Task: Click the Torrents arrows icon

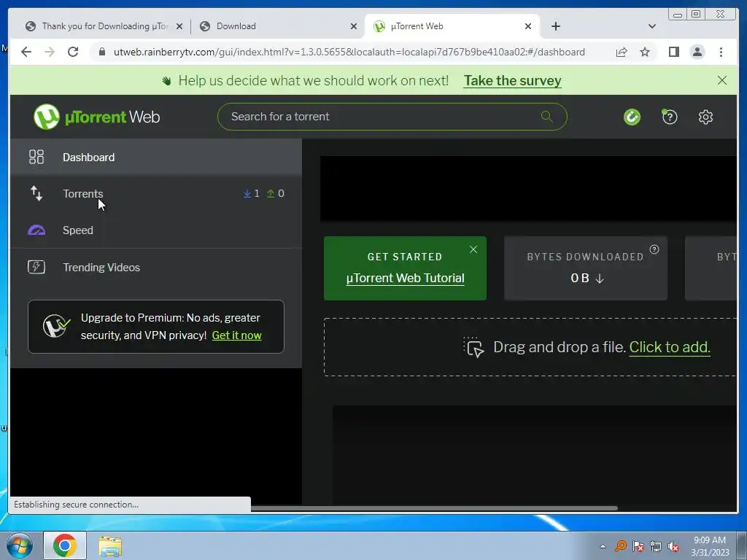Action: coord(36,193)
